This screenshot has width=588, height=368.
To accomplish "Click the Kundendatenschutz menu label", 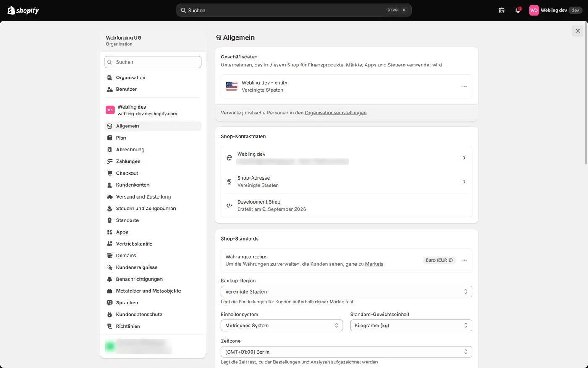I will [139, 315].
